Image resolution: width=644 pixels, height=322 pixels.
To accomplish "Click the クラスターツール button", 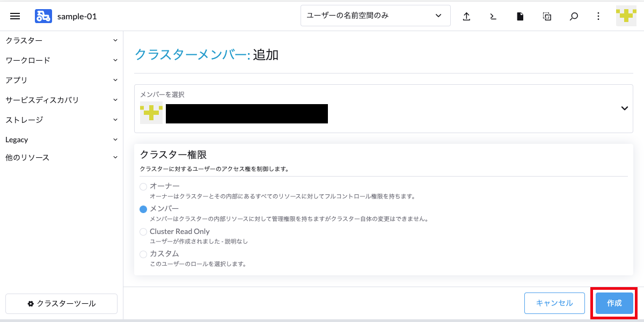I will [61, 304].
